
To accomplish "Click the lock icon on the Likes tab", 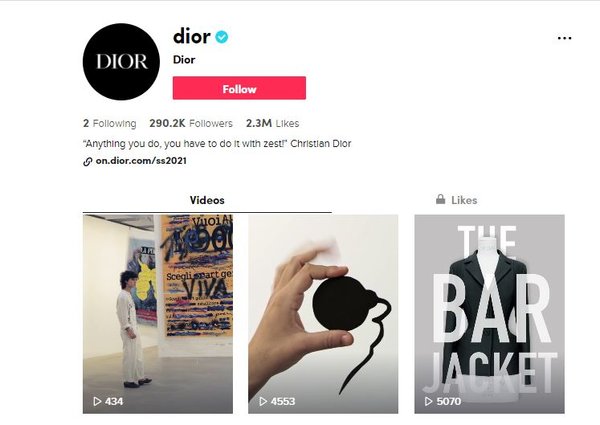I will 440,199.
